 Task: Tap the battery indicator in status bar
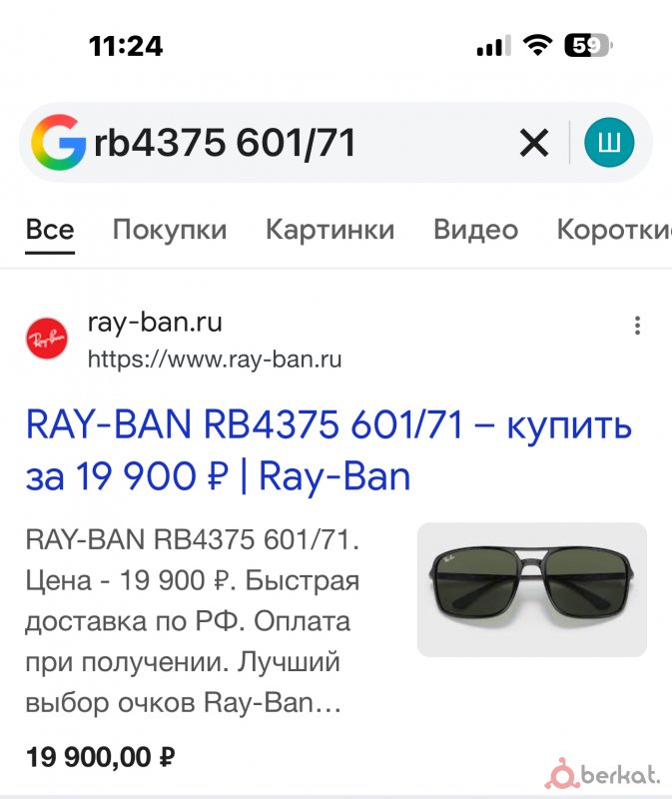coord(588,46)
